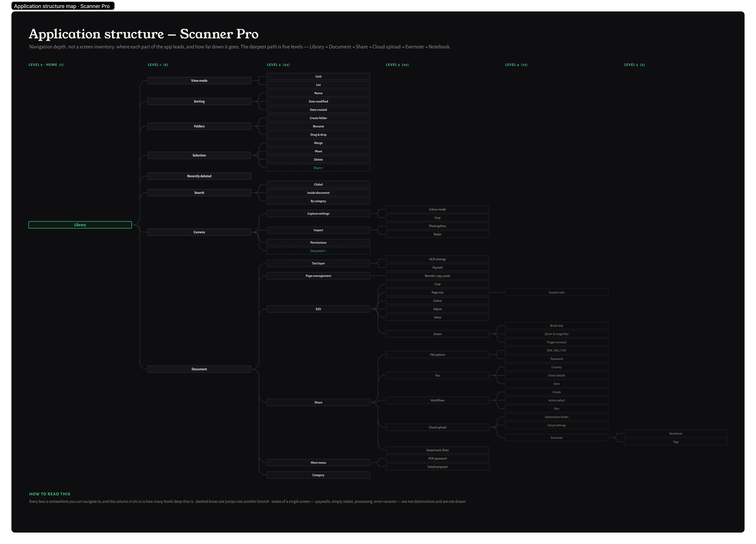This screenshot has width=756, height=544.
Task: Click the Application structure map title tab
Action: [63, 6]
